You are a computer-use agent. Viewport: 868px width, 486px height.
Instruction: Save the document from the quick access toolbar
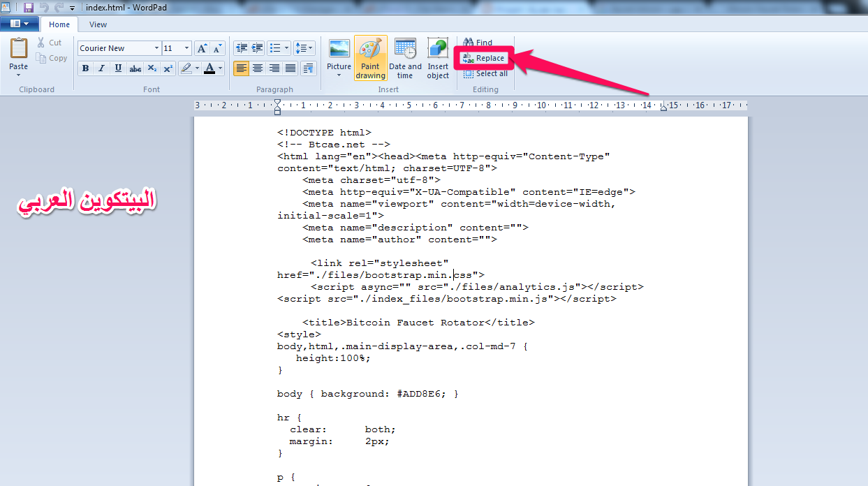coord(29,7)
